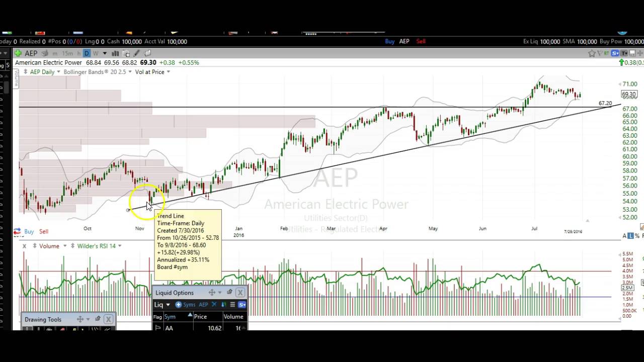Click the RT real-time data icon
644x362 pixels.
[x=606, y=53]
